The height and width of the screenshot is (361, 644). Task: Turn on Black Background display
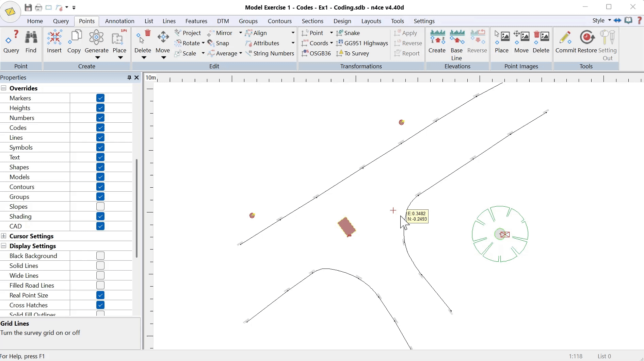click(x=100, y=256)
